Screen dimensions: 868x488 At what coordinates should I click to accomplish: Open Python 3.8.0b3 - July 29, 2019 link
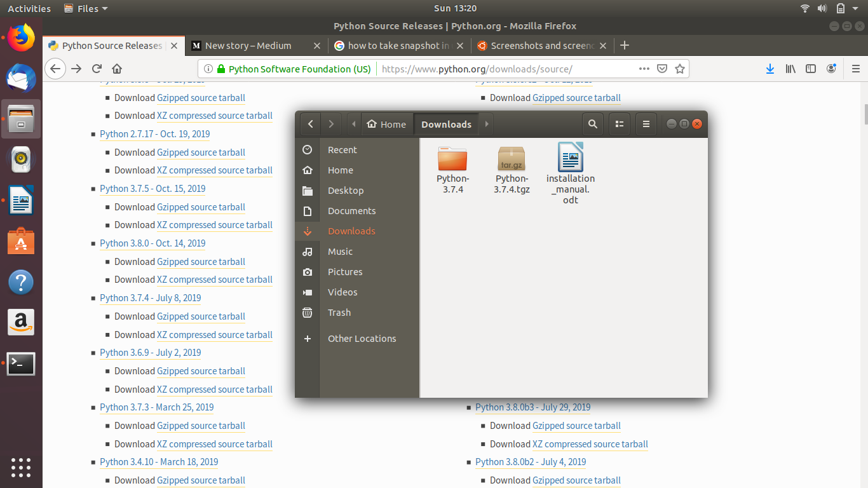click(533, 407)
